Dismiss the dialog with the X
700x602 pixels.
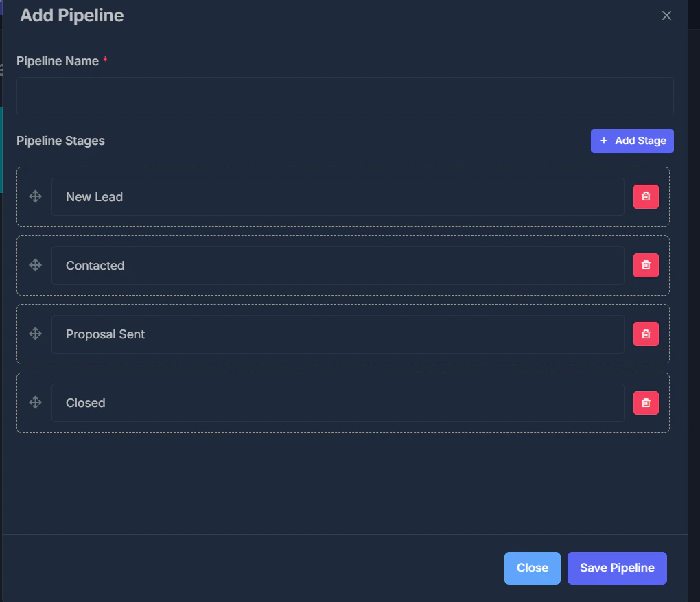666,15
